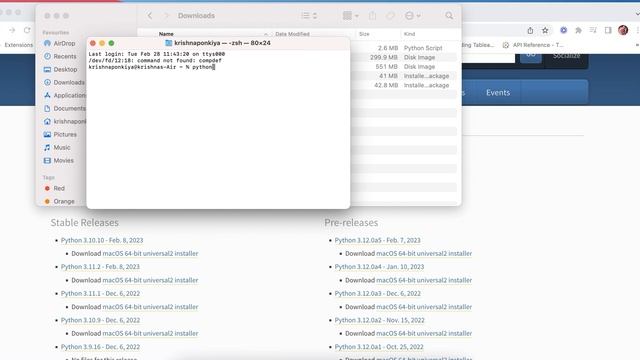Open Python 3.12.0a2 - Nov. 15, 2022 link
Image resolution: width=640 pixels, height=360 pixels.
click(380, 320)
